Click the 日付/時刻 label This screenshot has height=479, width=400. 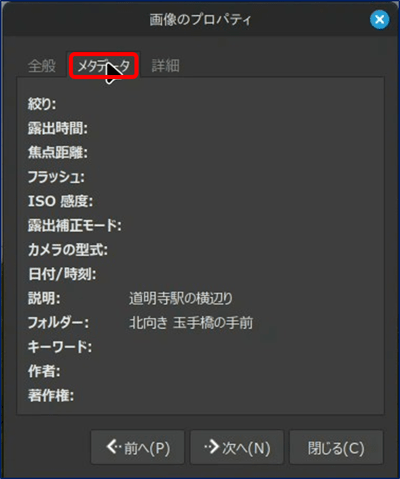tap(62, 274)
